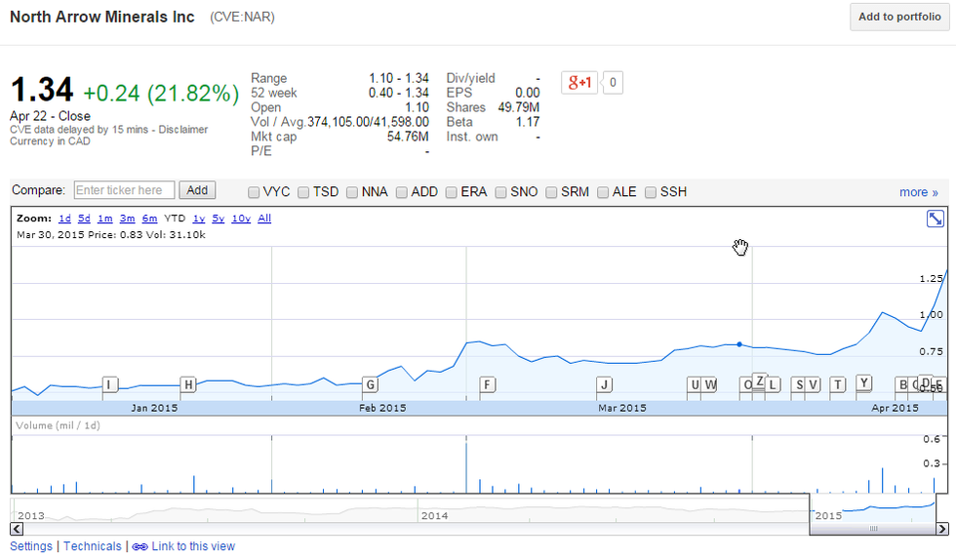Click the right scroll arrow of timeline
The height and width of the screenshot is (560, 956).
coord(940,529)
